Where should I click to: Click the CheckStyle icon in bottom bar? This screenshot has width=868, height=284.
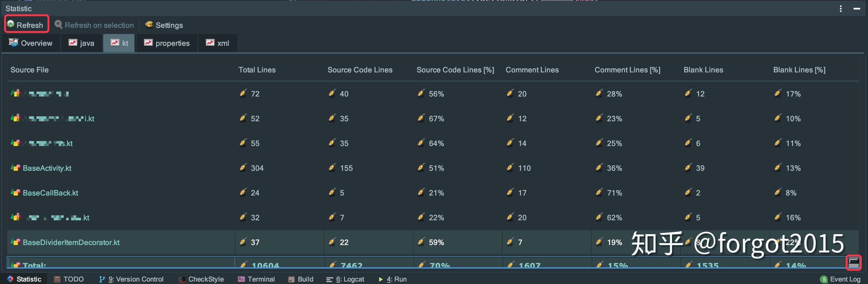182,279
